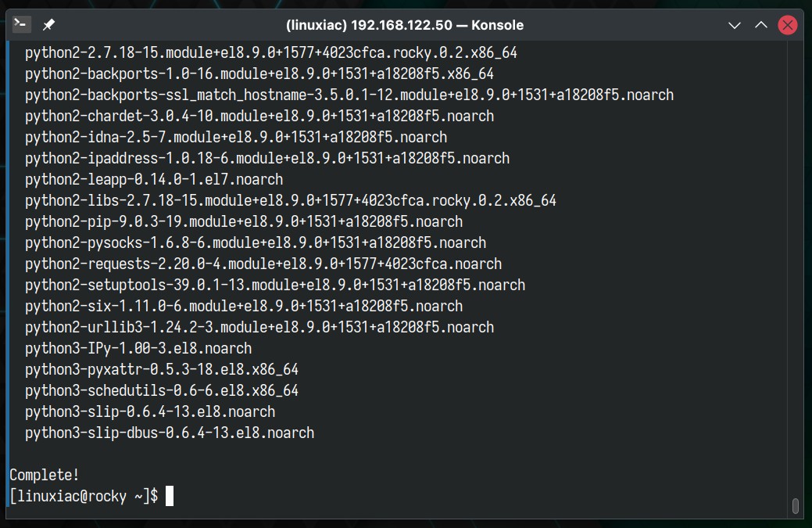
Task: Click the 'Complete!' output line
Action: (45, 475)
